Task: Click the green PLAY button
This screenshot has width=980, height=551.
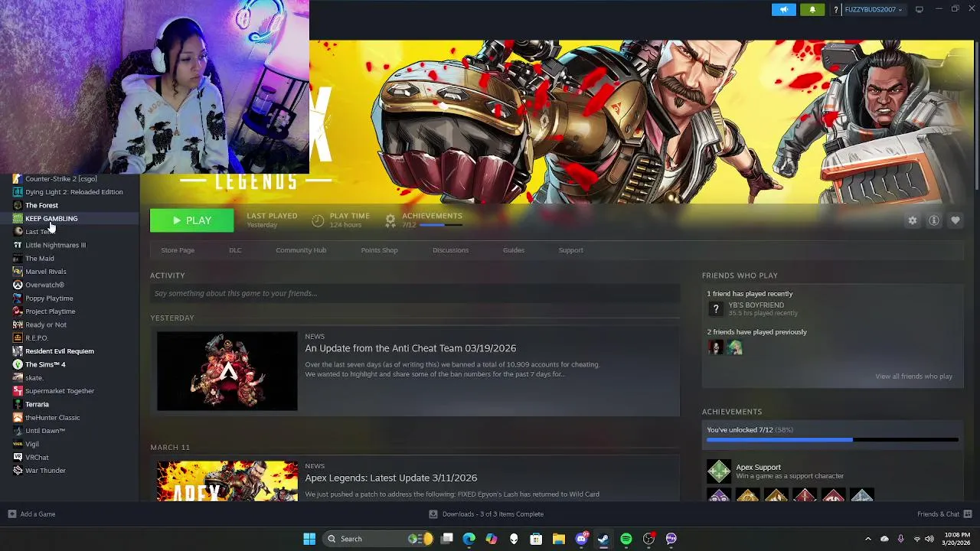Action: (x=191, y=220)
